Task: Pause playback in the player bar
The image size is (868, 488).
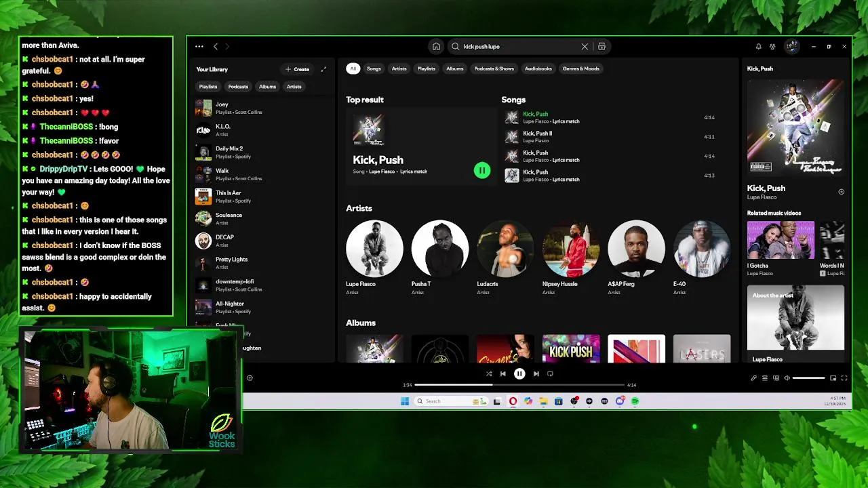Action: tap(519, 373)
